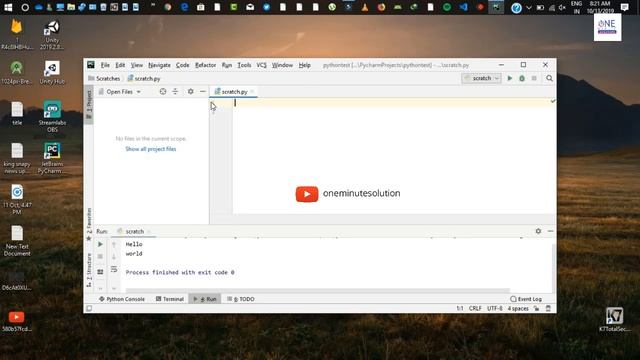Open the VCS menu
The width and height of the screenshot is (640, 360).
coord(261,65)
